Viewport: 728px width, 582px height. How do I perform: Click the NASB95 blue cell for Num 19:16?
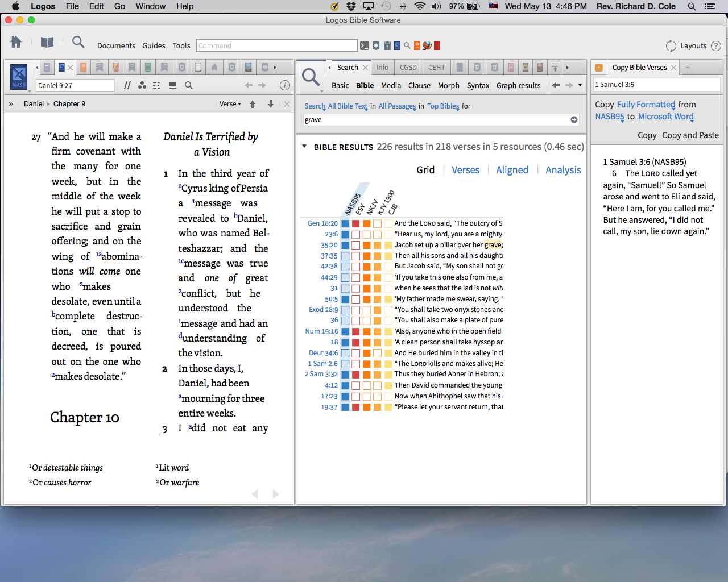(345, 331)
